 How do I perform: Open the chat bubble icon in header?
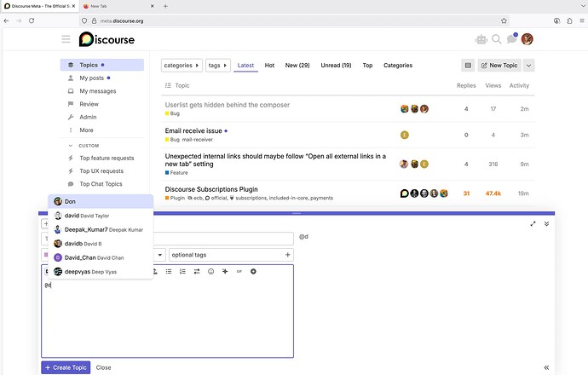[511, 38]
